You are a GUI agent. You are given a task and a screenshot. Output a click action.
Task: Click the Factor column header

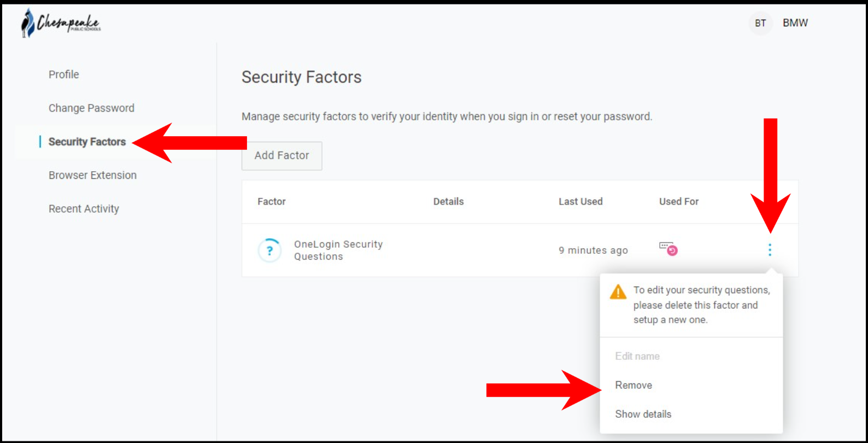coord(272,201)
